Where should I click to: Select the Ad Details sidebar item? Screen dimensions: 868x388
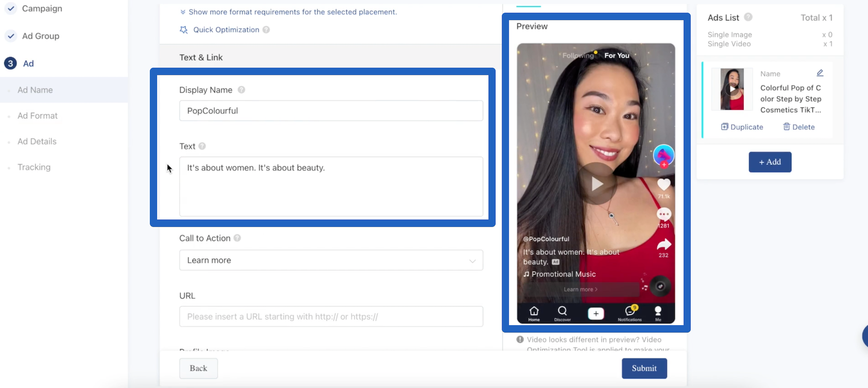(x=37, y=141)
